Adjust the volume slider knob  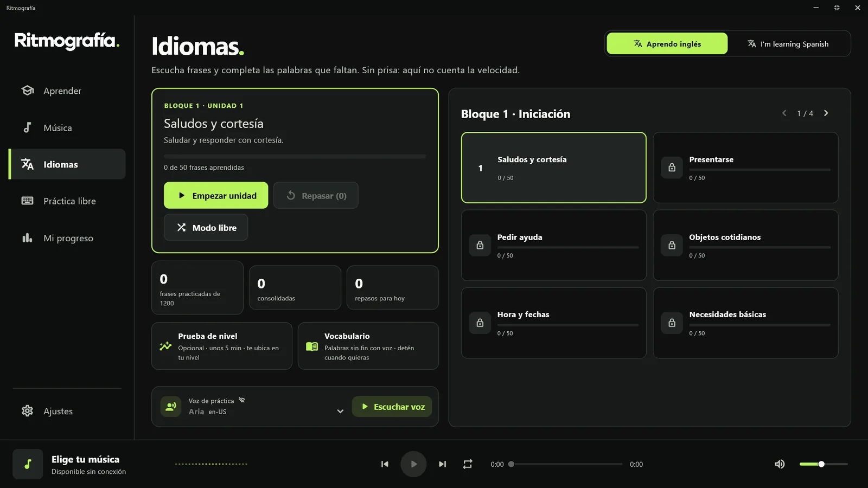tap(821, 464)
